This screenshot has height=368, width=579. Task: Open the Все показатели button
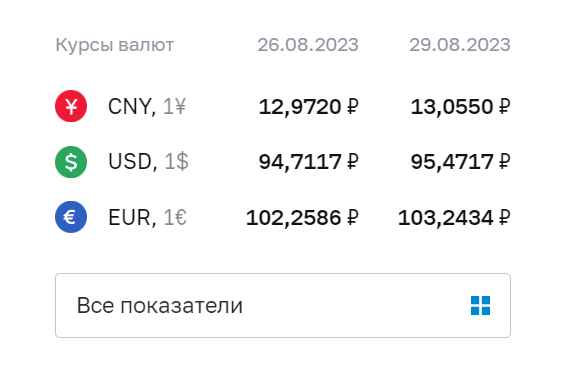pos(283,306)
